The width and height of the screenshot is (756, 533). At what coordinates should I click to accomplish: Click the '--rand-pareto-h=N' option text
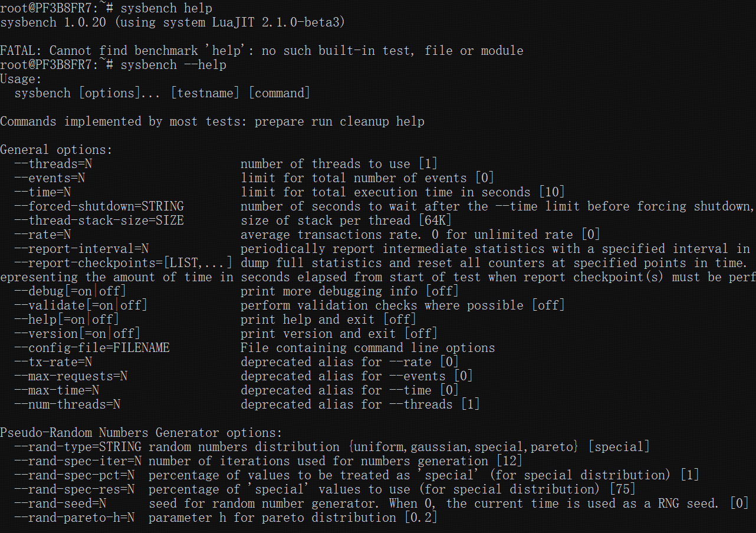(74, 518)
